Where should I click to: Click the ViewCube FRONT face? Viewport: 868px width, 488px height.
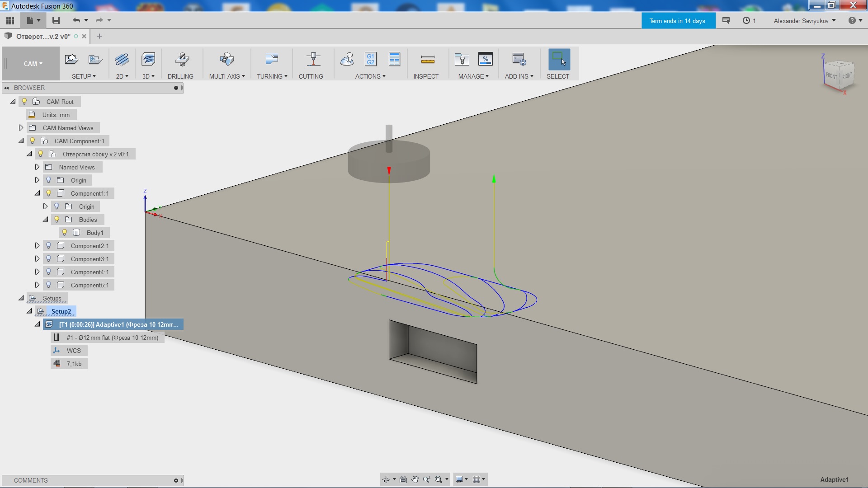coord(831,76)
